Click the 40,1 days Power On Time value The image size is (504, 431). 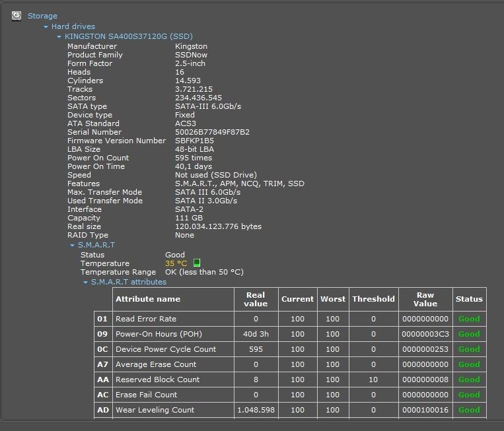[194, 166]
